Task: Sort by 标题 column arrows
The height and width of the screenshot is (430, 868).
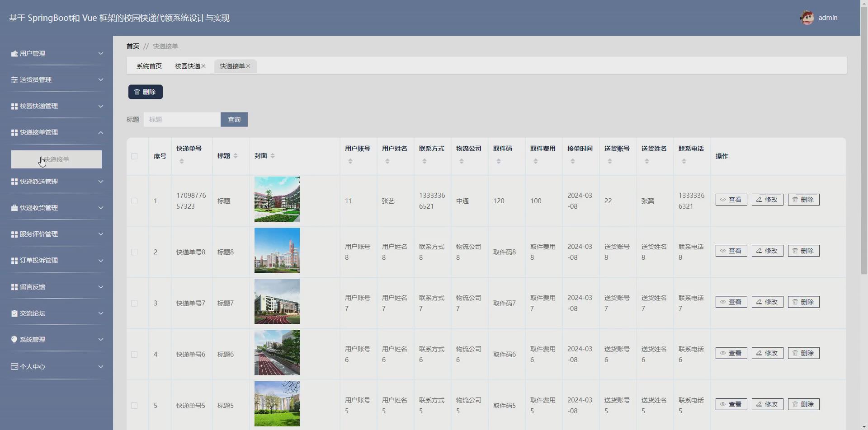Action: [236, 156]
